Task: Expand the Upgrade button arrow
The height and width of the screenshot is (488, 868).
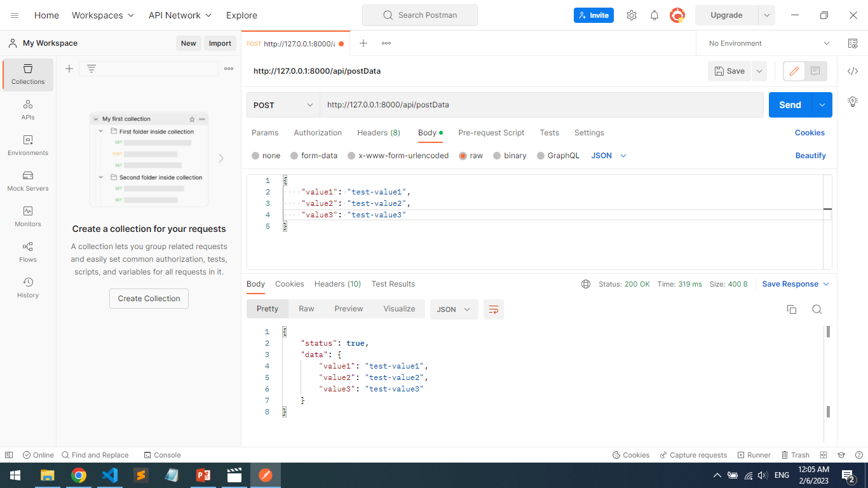Action: 766,15
